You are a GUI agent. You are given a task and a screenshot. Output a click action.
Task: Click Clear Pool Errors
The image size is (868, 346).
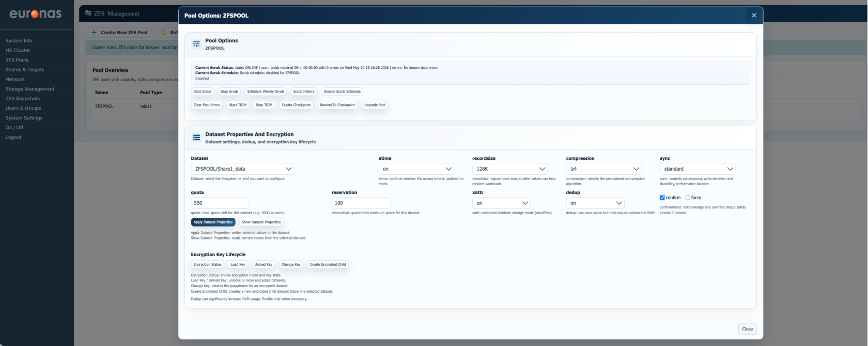(x=207, y=105)
